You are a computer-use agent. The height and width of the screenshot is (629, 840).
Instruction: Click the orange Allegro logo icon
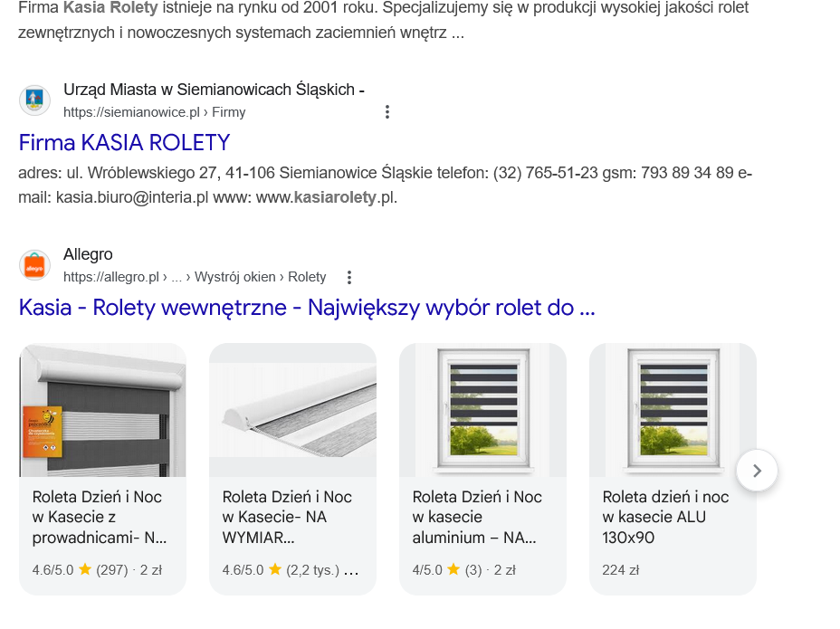(34, 264)
